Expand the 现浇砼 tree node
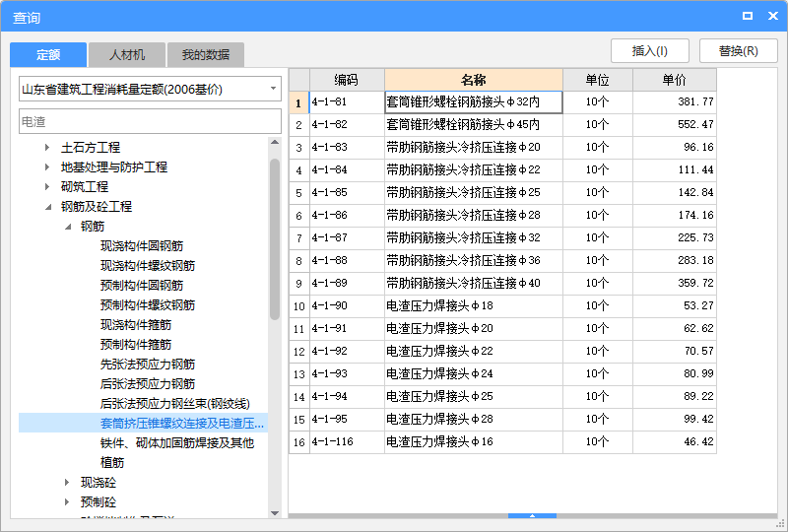This screenshot has width=788, height=532. (67, 482)
